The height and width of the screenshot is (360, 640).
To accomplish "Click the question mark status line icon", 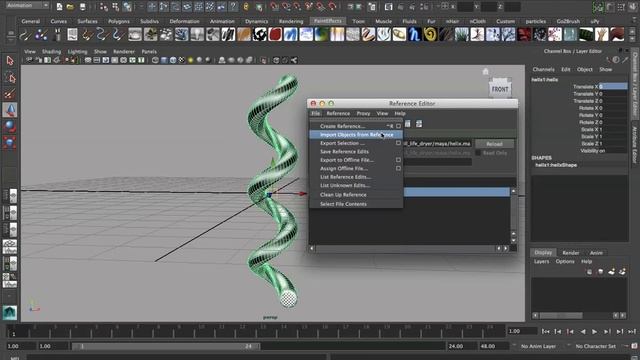I will pyautogui.click(x=233, y=7).
